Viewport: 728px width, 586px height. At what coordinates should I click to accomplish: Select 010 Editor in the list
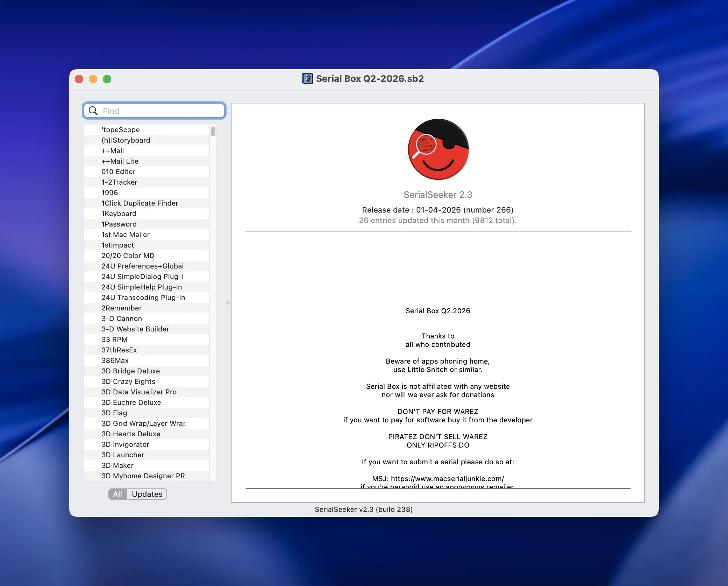coord(147,172)
